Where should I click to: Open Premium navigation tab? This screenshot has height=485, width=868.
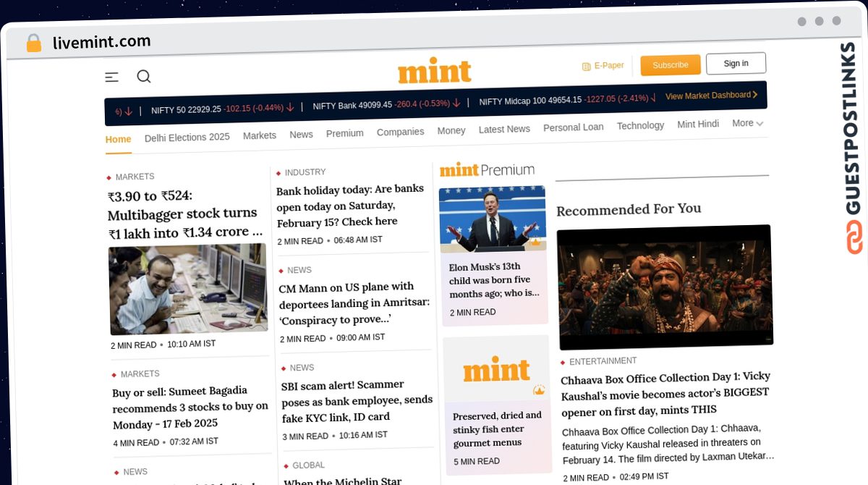tap(345, 133)
